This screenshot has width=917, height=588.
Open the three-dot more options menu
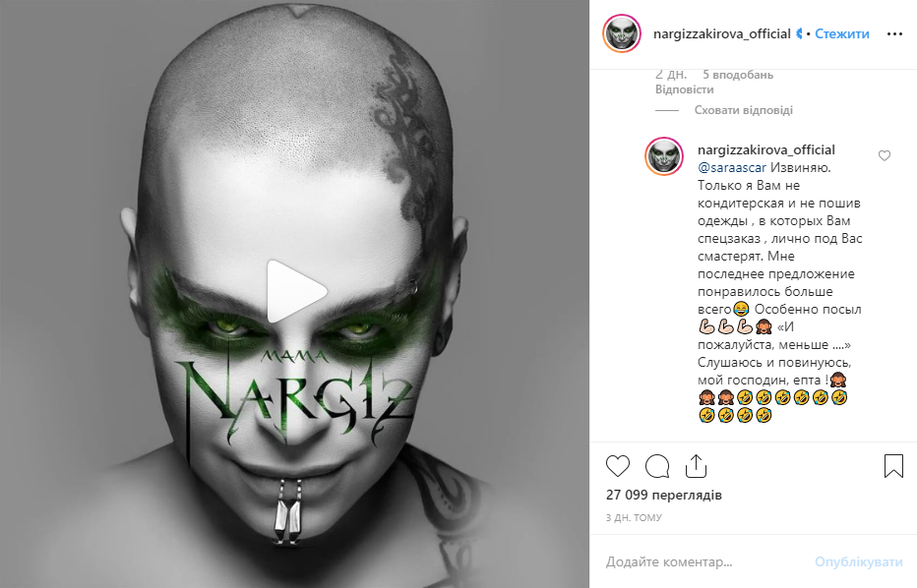(x=894, y=34)
